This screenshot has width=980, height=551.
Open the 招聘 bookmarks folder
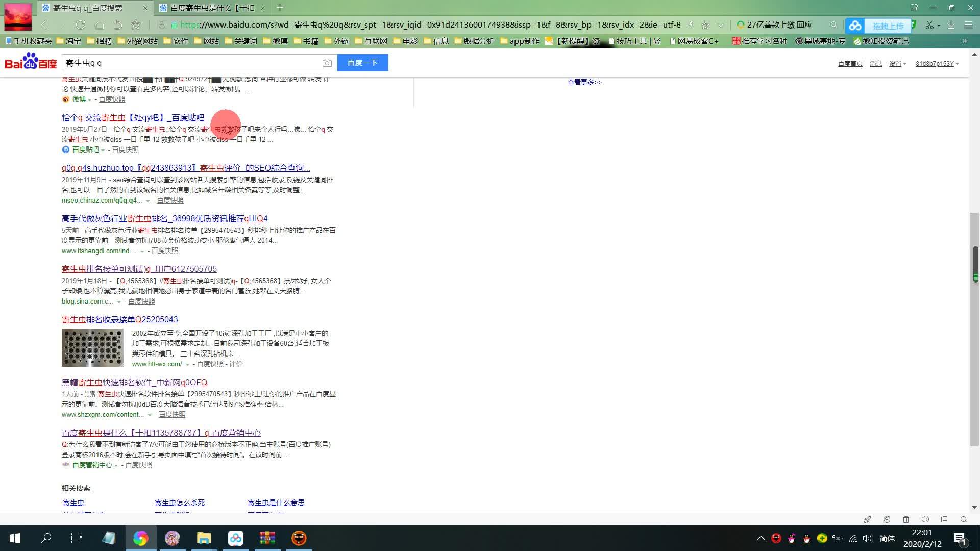point(99,41)
